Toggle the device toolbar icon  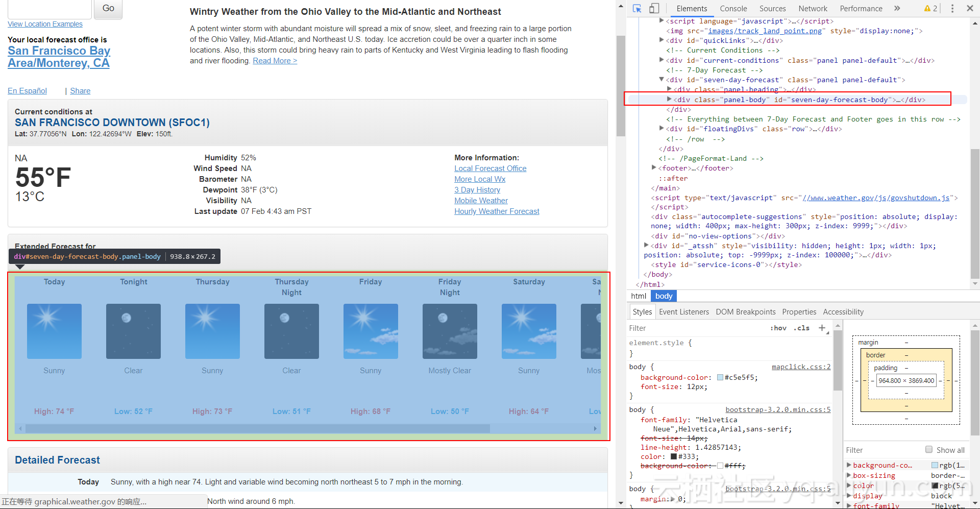point(654,8)
